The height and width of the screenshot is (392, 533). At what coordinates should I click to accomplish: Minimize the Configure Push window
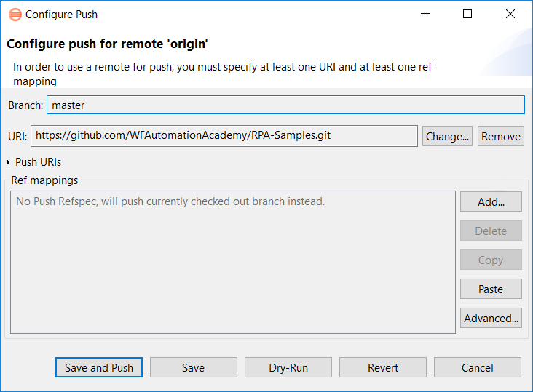[x=425, y=14]
